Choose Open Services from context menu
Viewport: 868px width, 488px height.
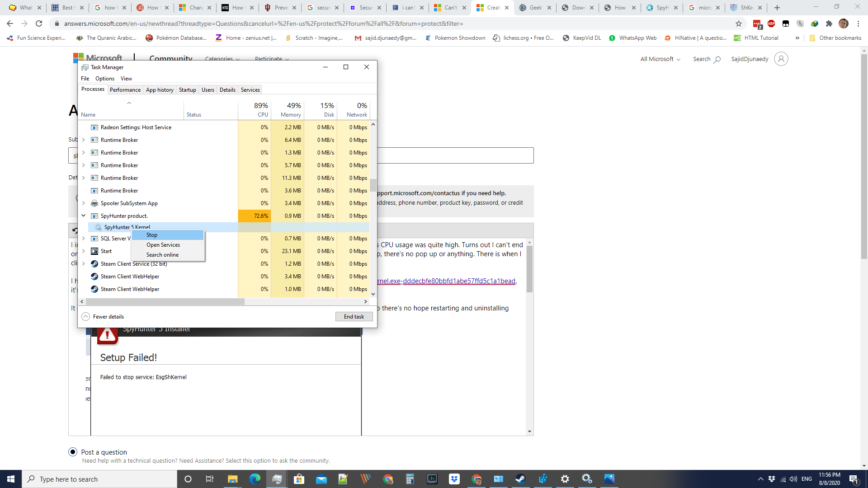168,245
